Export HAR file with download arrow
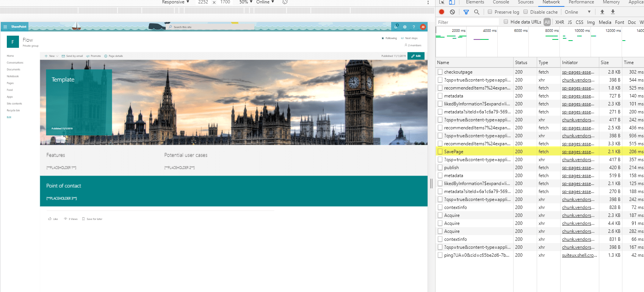The height and width of the screenshot is (292, 644). click(613, 12)
